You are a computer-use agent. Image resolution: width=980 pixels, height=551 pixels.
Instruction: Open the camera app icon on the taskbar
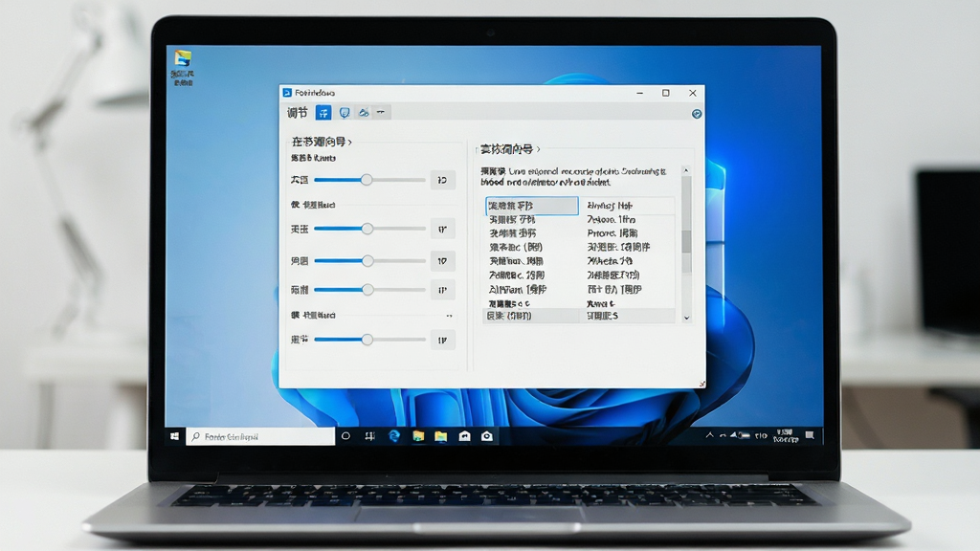487,436
